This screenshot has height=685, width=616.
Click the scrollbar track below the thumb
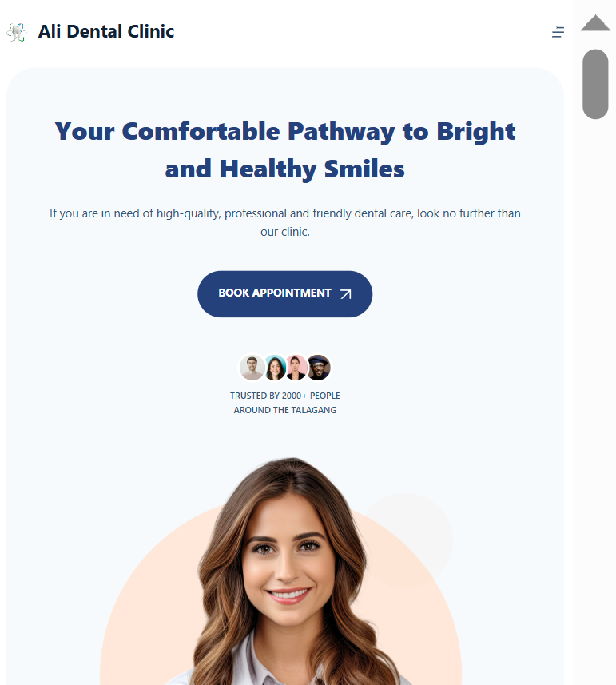tap(595, 393)
